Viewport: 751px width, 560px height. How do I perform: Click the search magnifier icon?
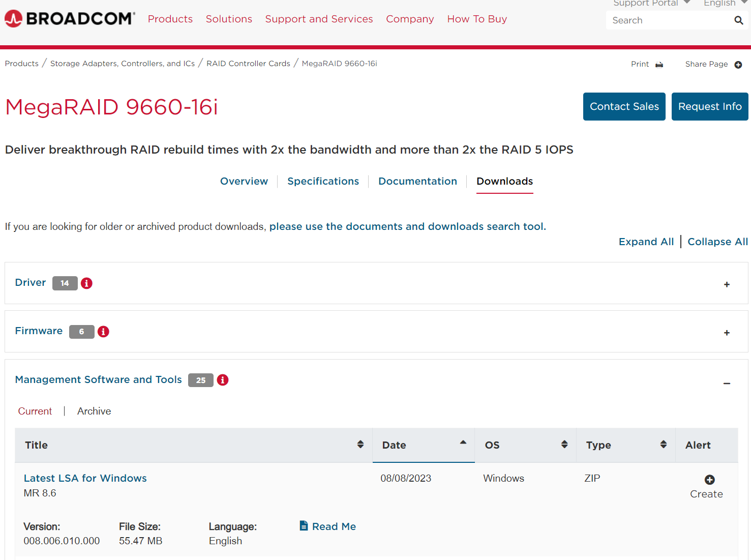(738, 20)
